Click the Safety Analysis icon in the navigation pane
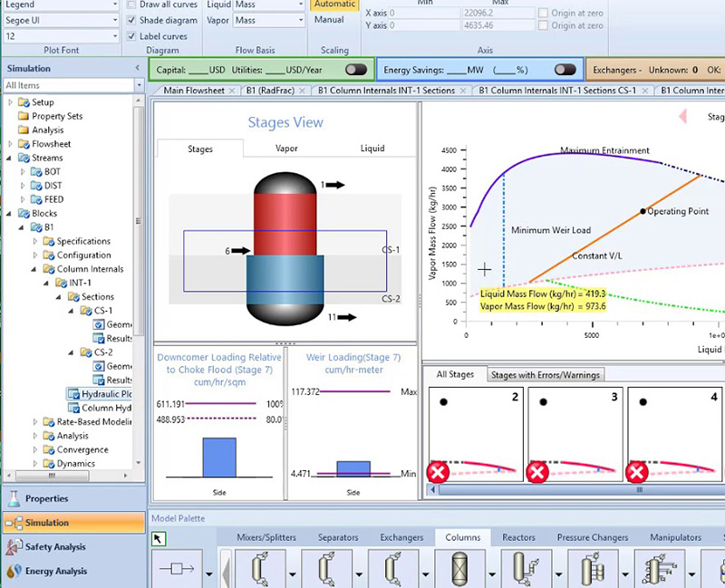The image size is (725, 588). (14, 547)
